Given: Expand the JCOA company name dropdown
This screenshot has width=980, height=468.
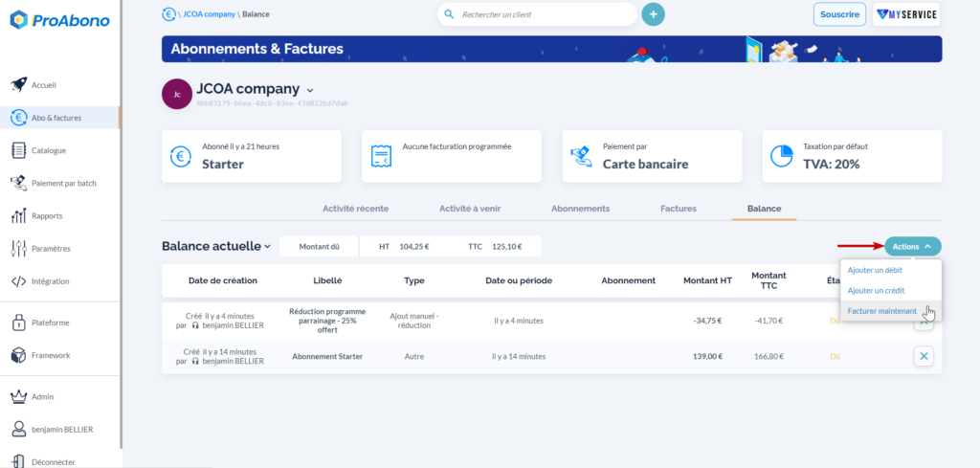Looking at the screenshot, I should (311, 91).
